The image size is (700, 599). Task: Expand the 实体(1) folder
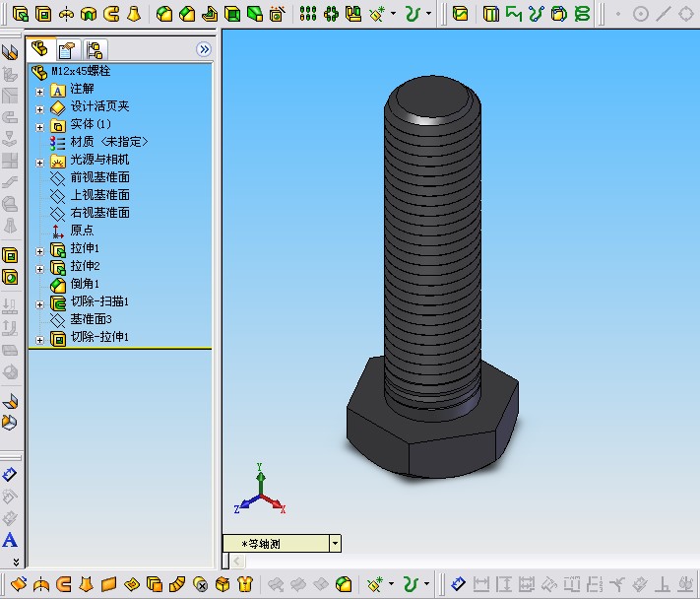39,127
